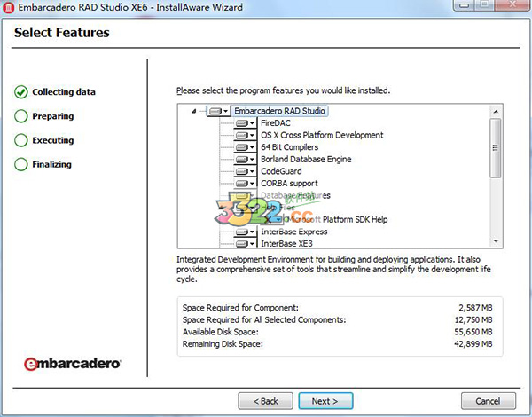Viewport: 532px width, 417px height.
Task: Click the Collecting data checkmark icon
Action: pyautogui.click(x=21, y=92)
